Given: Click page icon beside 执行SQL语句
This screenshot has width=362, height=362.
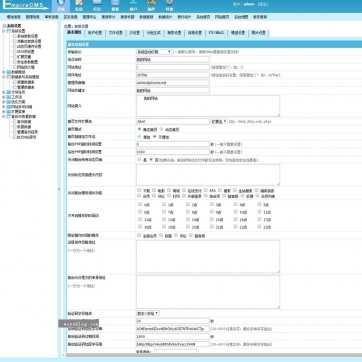Looking at the screenshot, I should (x=15, y=137).
